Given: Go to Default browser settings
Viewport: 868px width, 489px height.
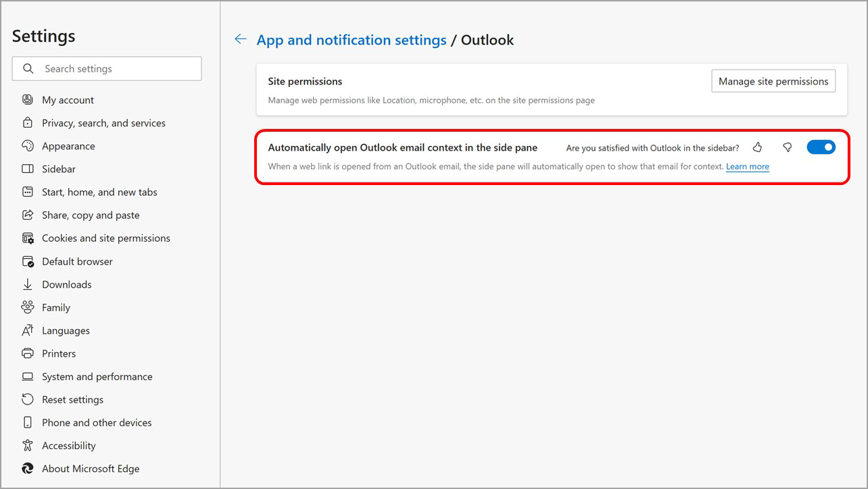Looking at the screenshot, I should pyautogui.click(x=77, y=261).
